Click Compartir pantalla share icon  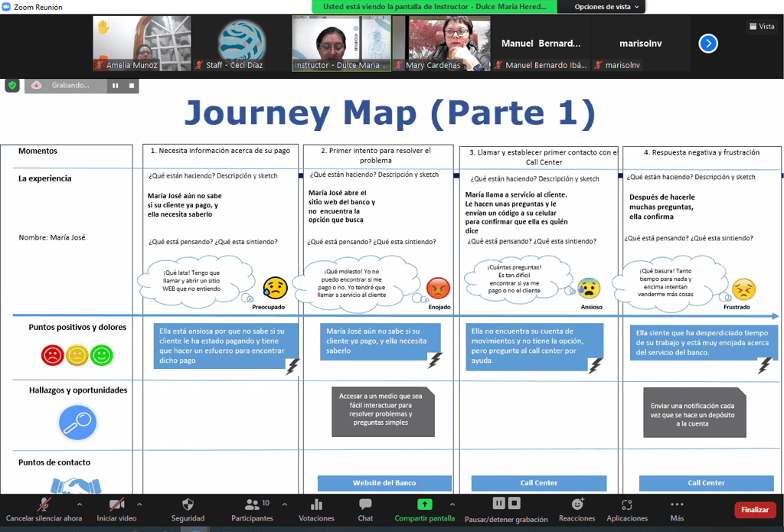tap(424, 505)
